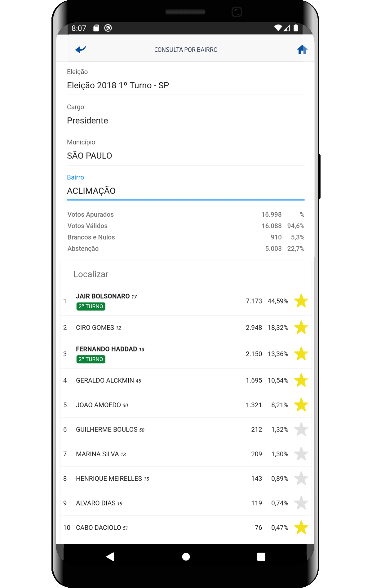Image resolution: width=372 pixels, height=588 pixels.
Task: Remove Cabo Daciolo favorite star
Action: (x=301, y=528)
